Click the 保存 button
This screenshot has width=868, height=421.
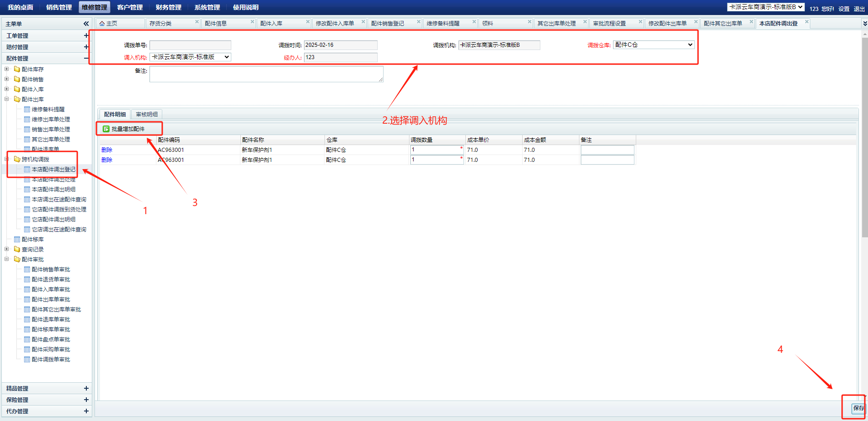858,408
